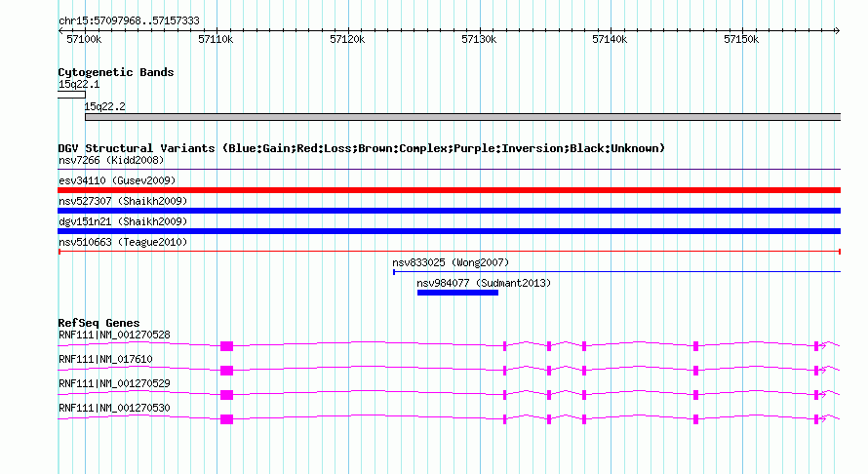The image size is (868, 474).
Task: Select the 15q22.1 band label
Action: 79,84
